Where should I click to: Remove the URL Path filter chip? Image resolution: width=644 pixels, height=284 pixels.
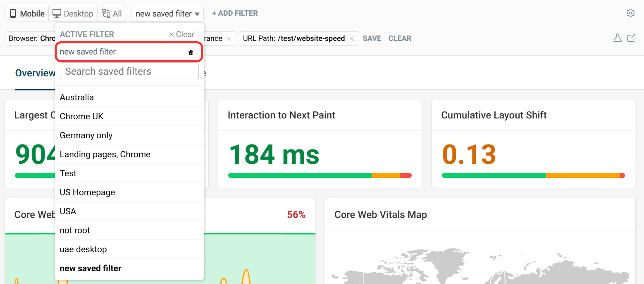click(352, 38)
